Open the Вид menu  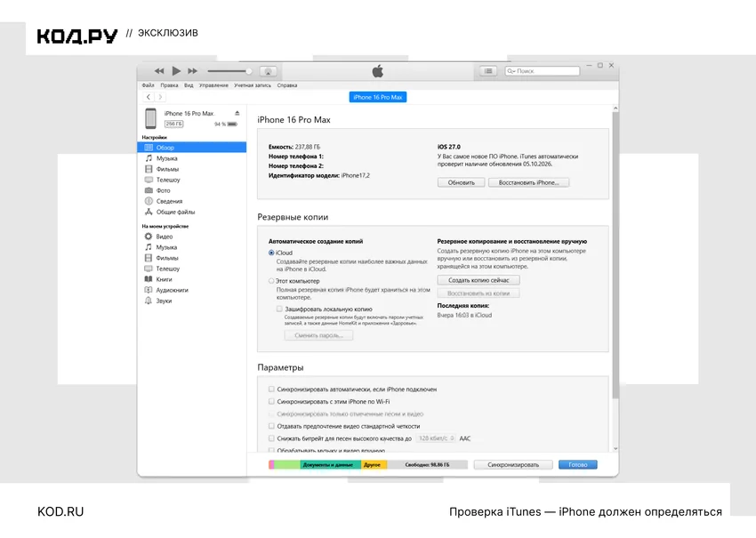[x=189, y=85]
